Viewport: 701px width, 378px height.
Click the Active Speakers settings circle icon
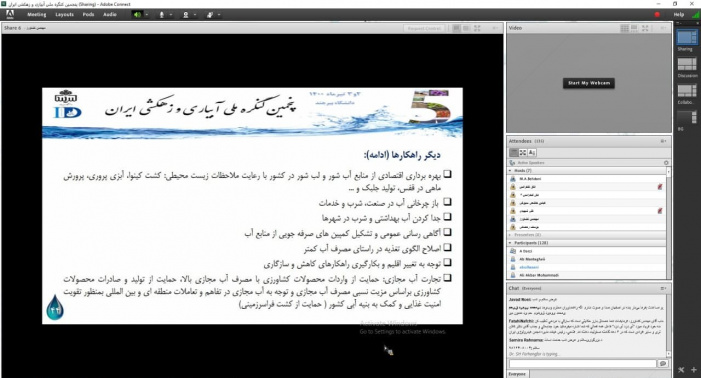[x=666, y=163]
